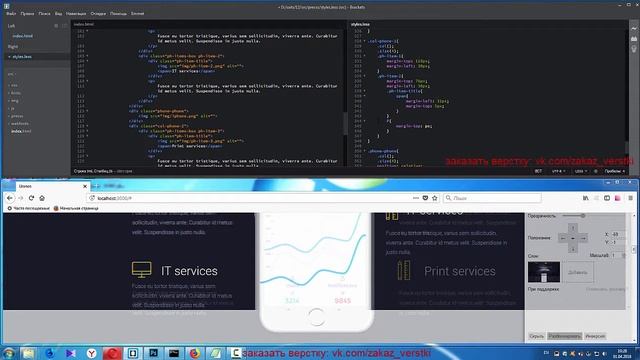The height and width of the screenshot is (360, 640).
Task: Open the Emmet menu in Brackets
Action: [137, 13]
